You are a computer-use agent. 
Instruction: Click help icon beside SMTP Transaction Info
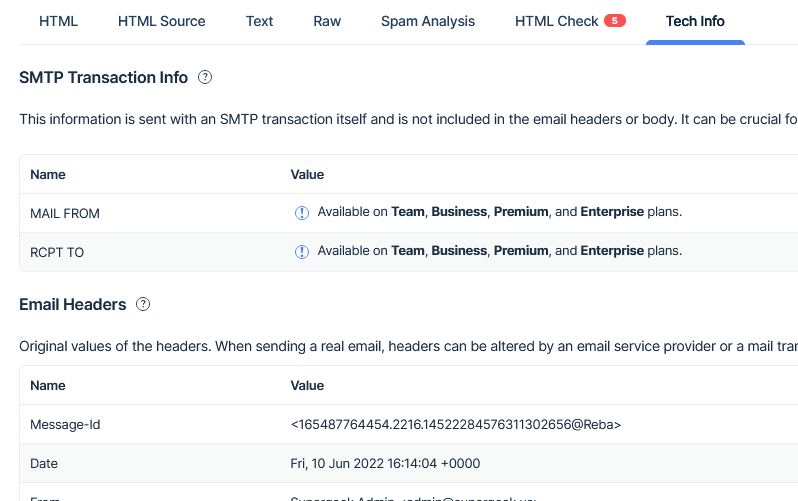205,77
